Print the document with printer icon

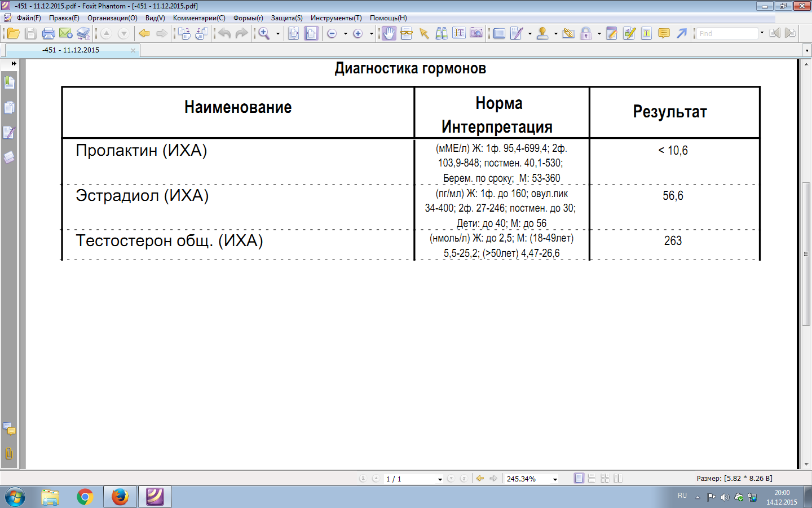tap(48, 34)
